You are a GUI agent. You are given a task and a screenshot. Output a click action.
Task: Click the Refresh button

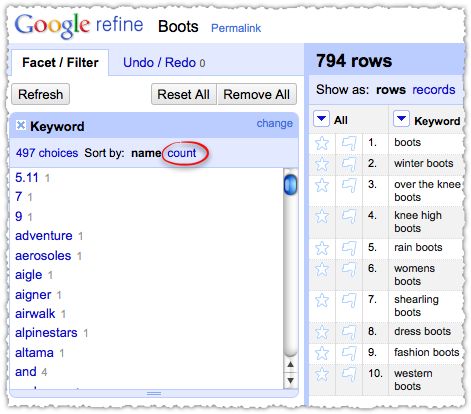(x=40, y=94)
